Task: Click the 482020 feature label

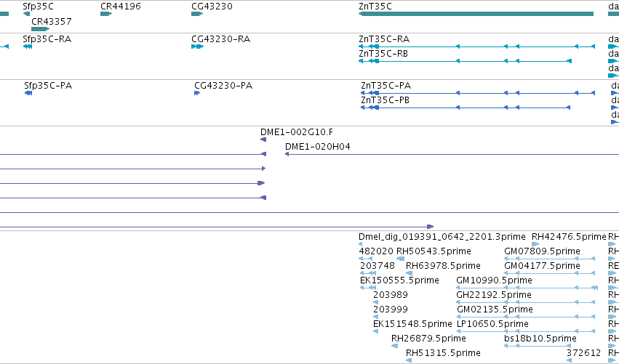Action: 376,251
